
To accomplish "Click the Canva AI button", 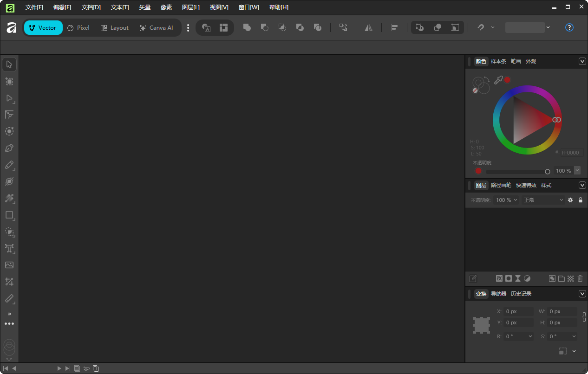I will [157, 27].
